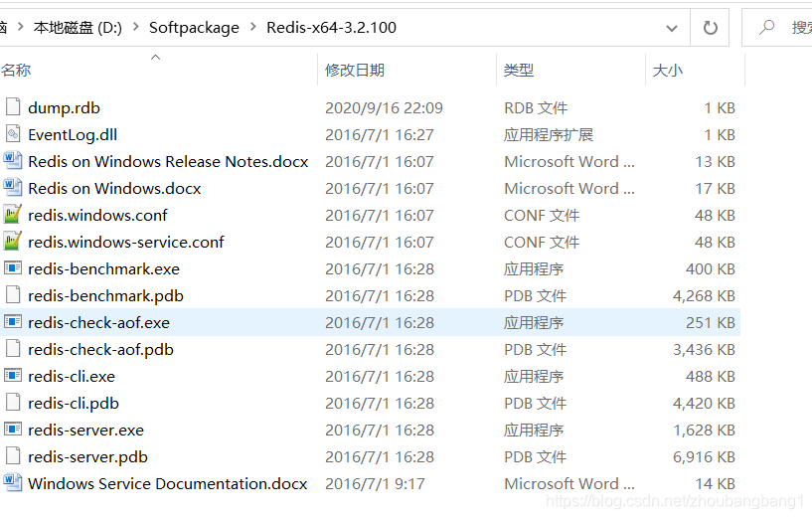Select the redis-cli.exe file name
The image size is (812, 519).
coord(72,377)
